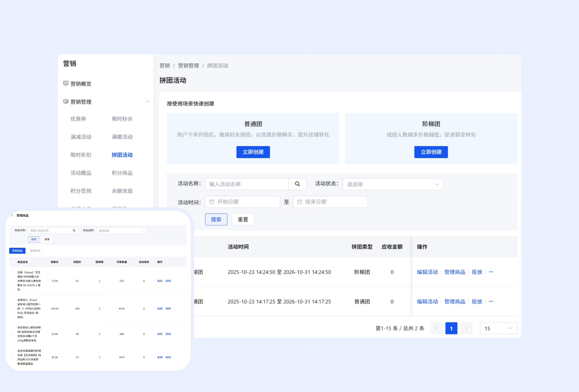The image size is (579, 392).
Task: Click the 营销概览 overview icon
Action: click(65, 83)
